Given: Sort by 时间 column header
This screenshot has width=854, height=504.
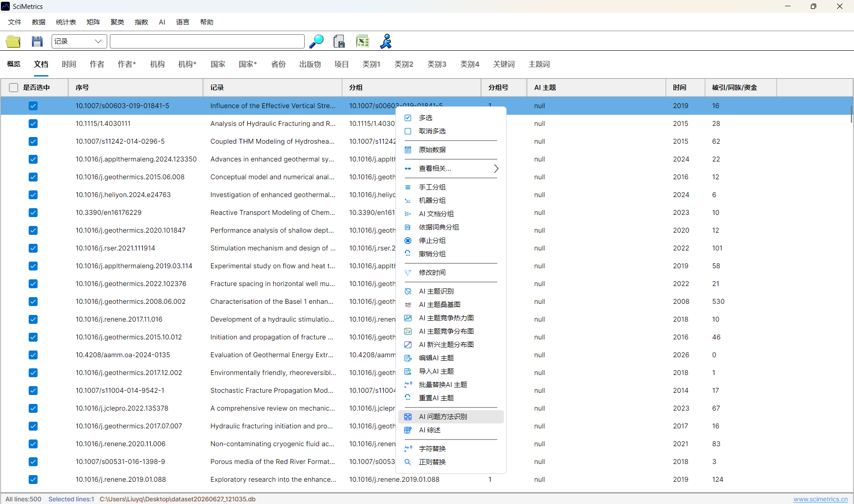Looking at the screenshot, I should coord(685,88).
